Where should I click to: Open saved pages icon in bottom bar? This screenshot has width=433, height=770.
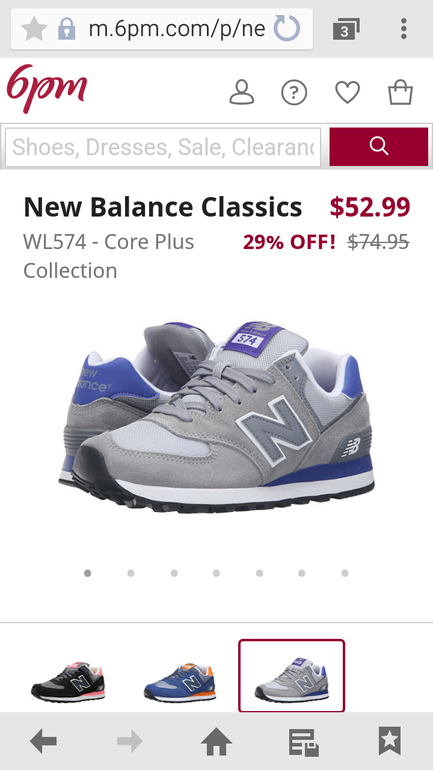(x=303, y=742)
